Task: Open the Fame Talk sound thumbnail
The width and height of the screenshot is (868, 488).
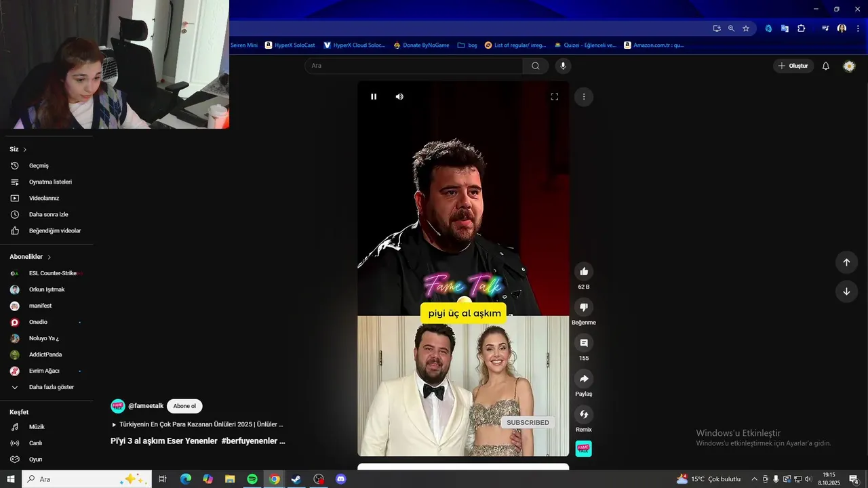Action: 584,449
